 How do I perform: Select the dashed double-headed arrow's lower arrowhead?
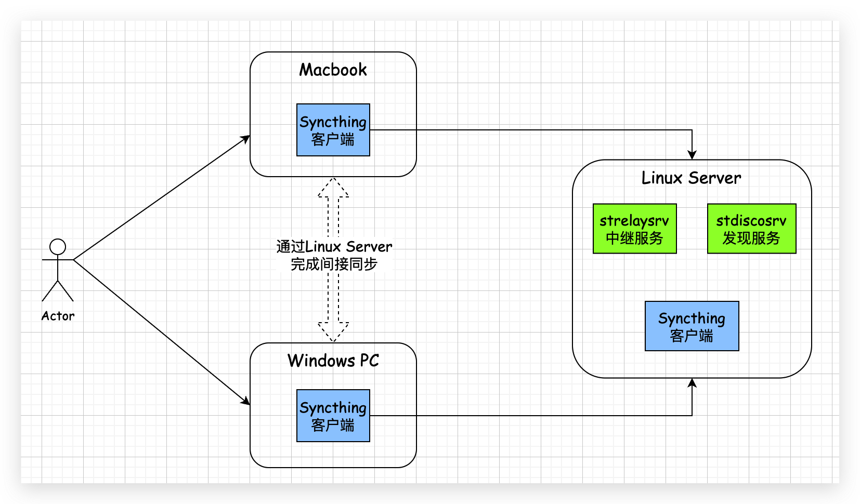coord(333,332)
